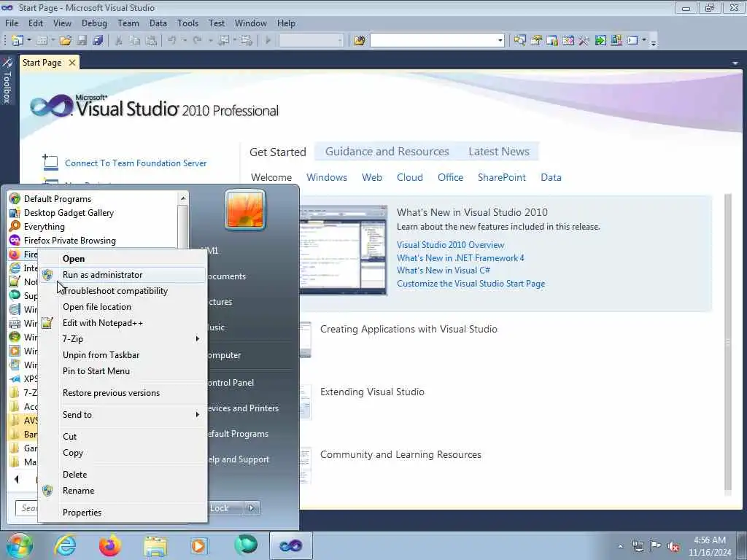This screenshot has width=747, height=560.
Task: Open the Solution Configurations dropdown
Action: [340, 41]
